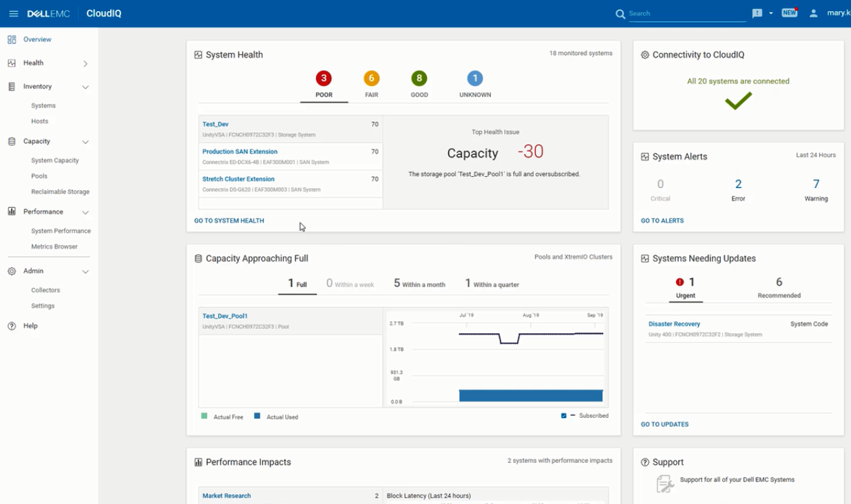This screenshot has height=504, width=851.
Task: Click the Search input field
Action: pos(686,13)
